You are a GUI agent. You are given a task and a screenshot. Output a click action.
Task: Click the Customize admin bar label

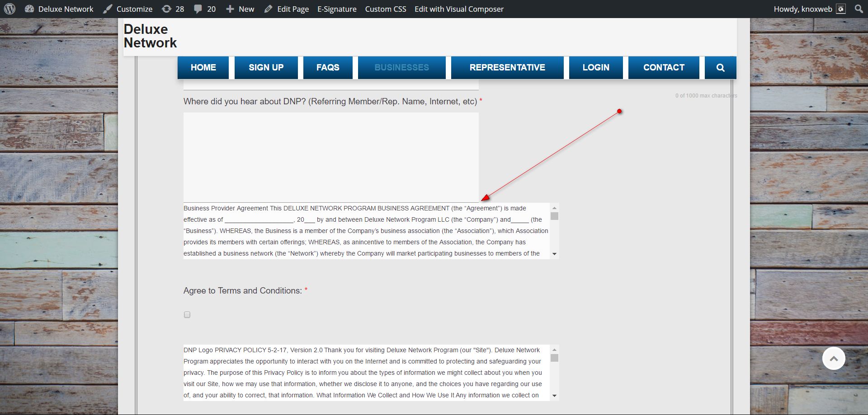(x=134, y=9)
